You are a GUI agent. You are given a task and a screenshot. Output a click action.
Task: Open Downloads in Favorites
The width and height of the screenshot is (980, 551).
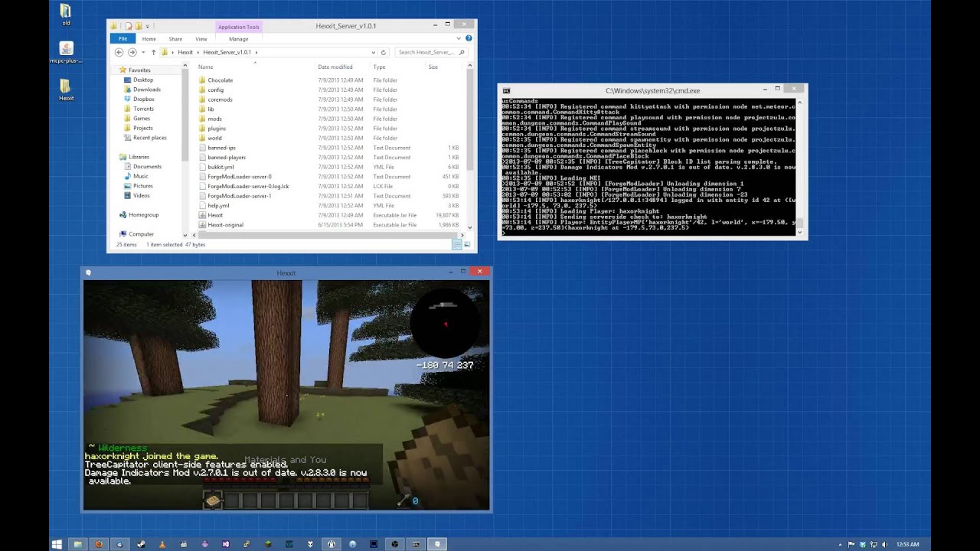147,90
